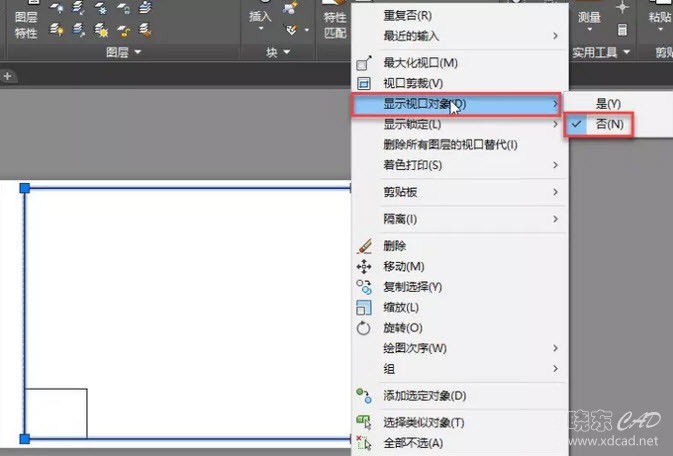Click the Rotate (旋转) icon
The width and height of the screenshot is (673, 456).
[364, 328]
